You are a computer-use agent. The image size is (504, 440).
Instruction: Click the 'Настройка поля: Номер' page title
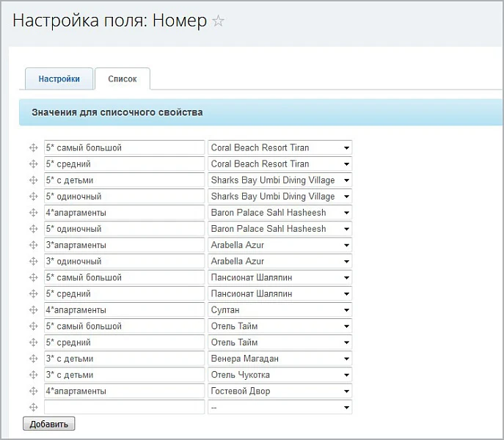(109, 21)
